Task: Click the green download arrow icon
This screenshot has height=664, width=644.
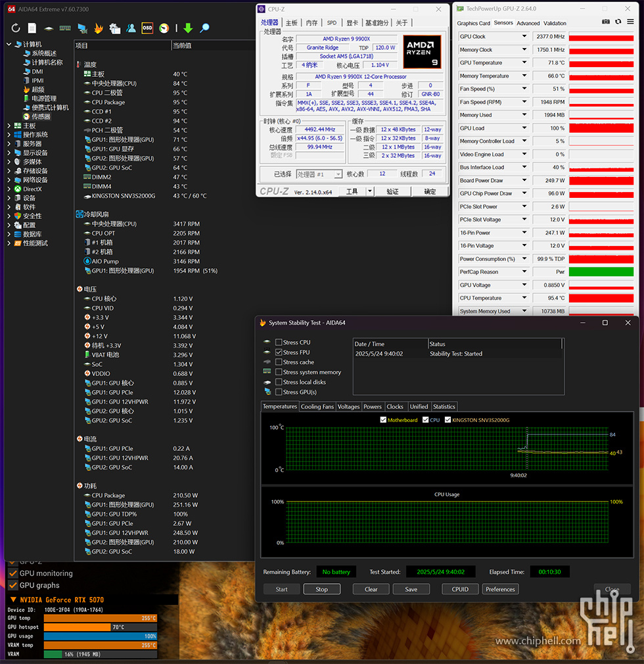Action: 188,28
